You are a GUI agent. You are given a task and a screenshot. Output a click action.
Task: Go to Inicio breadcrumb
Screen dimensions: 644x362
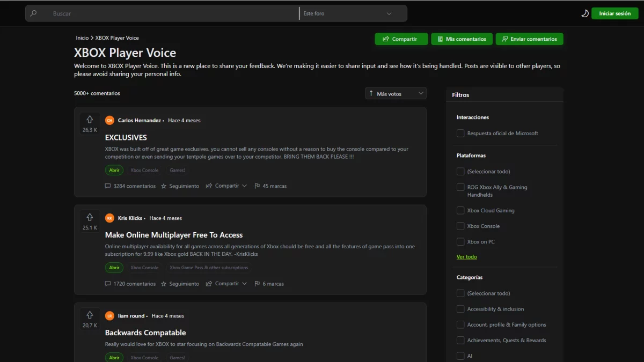point(82,38)
